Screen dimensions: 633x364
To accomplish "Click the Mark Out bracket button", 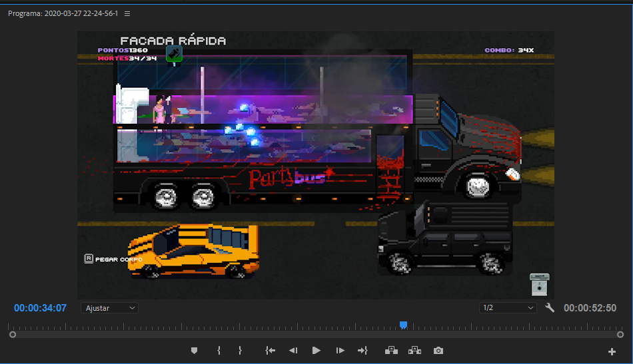I will point(240,351).
